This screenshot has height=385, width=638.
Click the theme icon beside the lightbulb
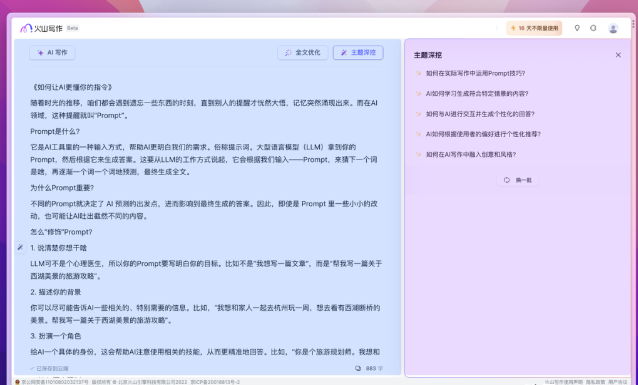click(593, 28)
